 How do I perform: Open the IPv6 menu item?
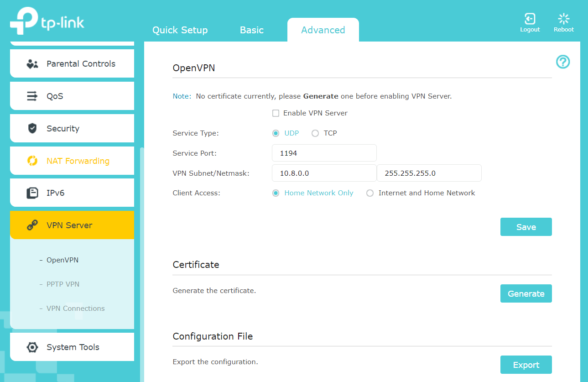pyautogui.click(x=72, y=193)
